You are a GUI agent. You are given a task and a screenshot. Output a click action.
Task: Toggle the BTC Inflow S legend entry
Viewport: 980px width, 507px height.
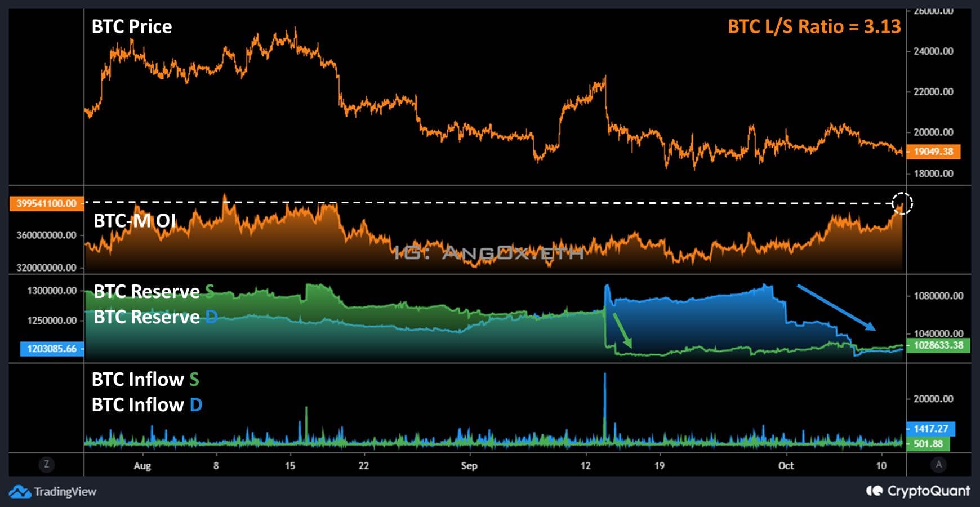tap(145, 380)
